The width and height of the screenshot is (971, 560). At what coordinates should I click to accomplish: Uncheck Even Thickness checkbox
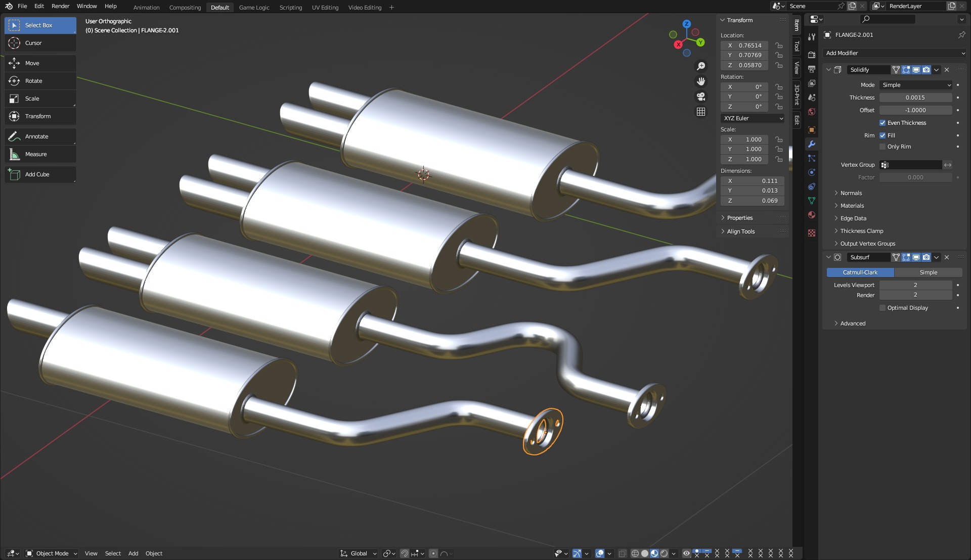coord(882,123)
